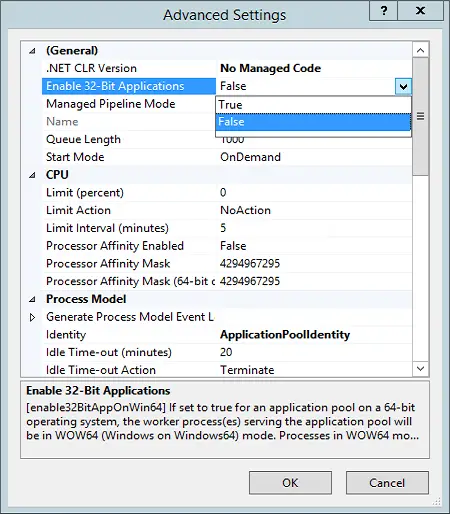The height and width of the screenshot is (514, 450).
Task: Click the vertical scrollbar thumb
Action: [421, 116]
